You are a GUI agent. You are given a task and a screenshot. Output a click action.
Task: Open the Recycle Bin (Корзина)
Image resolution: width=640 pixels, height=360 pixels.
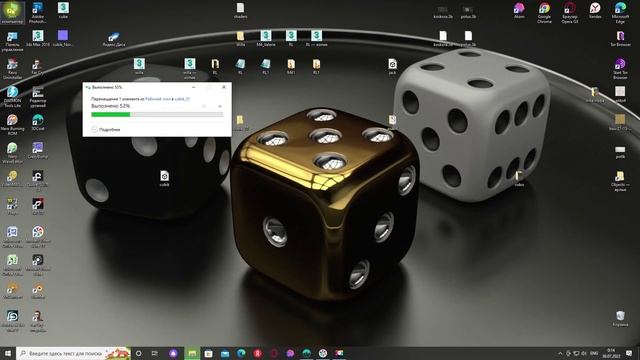pos(620,318)
